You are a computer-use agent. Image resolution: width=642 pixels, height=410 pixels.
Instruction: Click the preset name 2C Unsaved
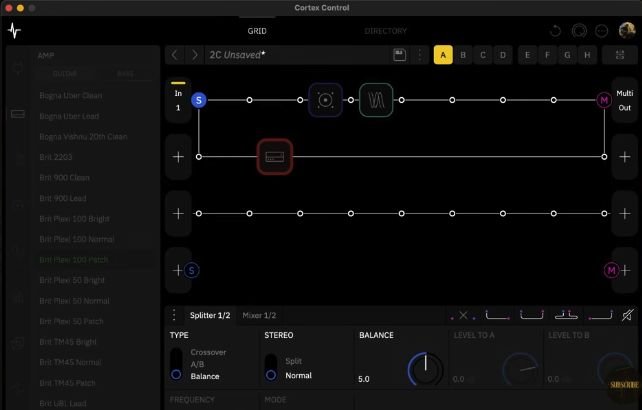[237, 55]
